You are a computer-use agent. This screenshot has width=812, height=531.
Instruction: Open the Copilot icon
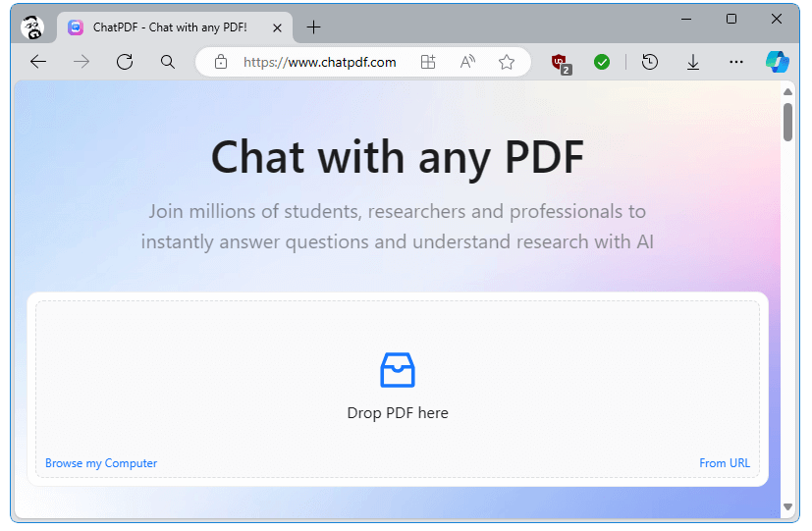778,62
